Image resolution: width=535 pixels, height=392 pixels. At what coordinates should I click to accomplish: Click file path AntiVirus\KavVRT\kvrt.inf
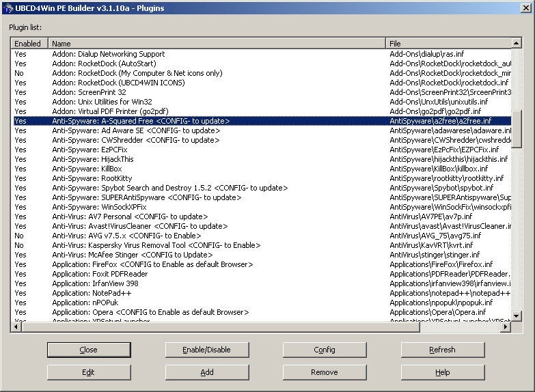[x=431, y=245]
